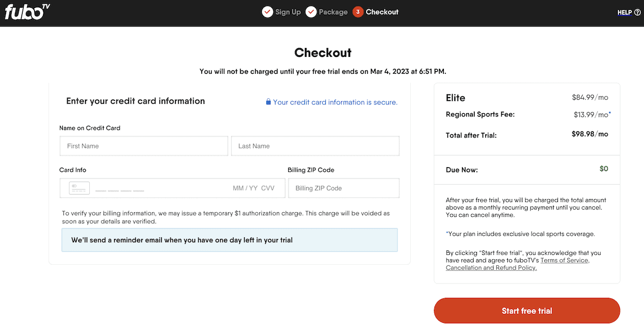This screenshot has width=644, height=331.
Task: Click the $98.98/mo total
Action: [x=590, y=134]
